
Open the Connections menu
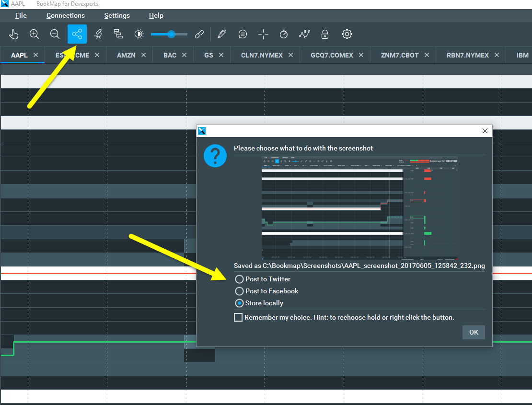pyautogui.click(x=66, y=16)
